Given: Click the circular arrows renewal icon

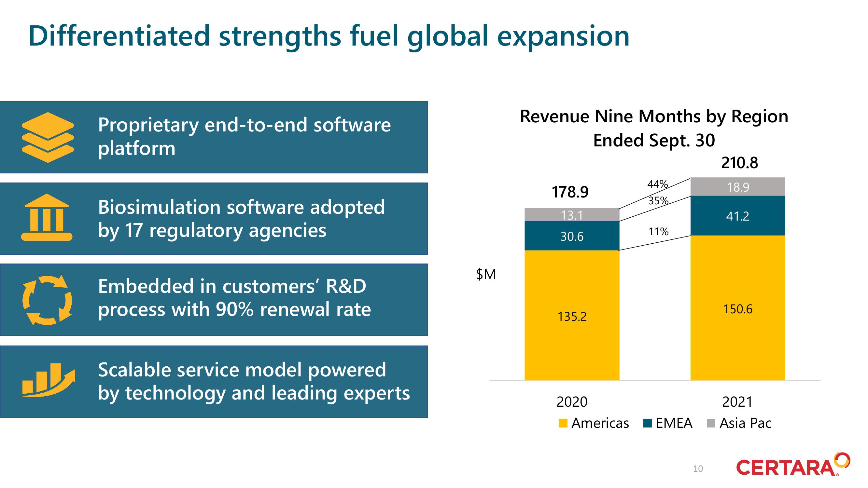Looking at the screenshot, I should coord(47,300).
